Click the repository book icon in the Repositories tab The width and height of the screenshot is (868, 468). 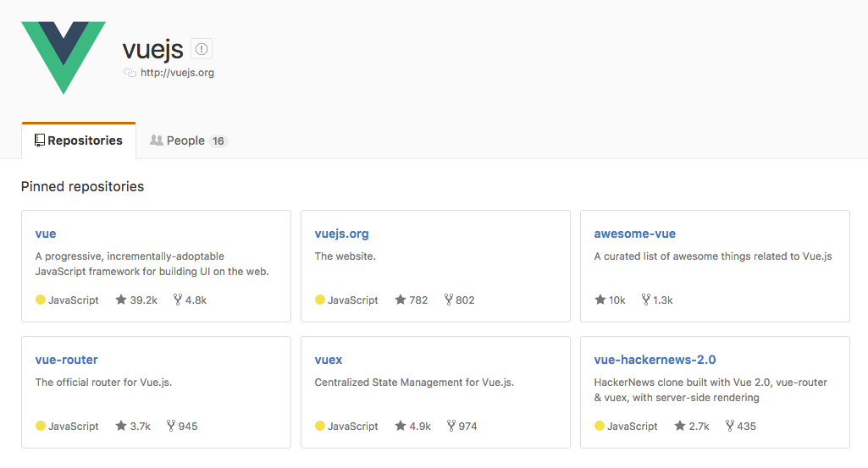(x=39, y=140)
